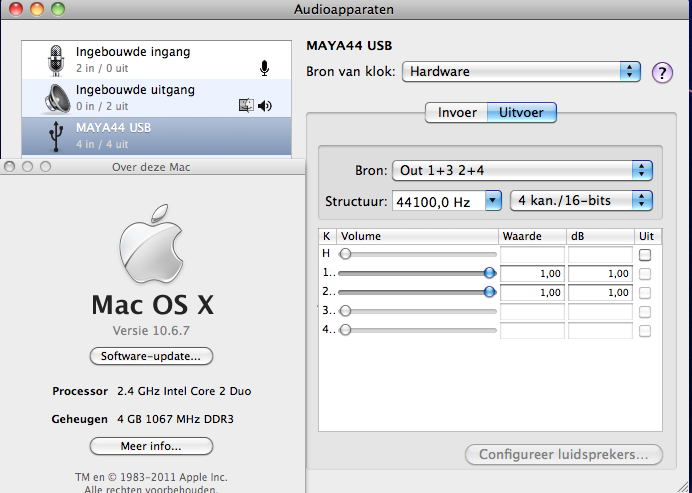Open the Bron van klok dropdown
Image resolution: width=692 pixels, height=493 pixels.
(x=521, y=72)
